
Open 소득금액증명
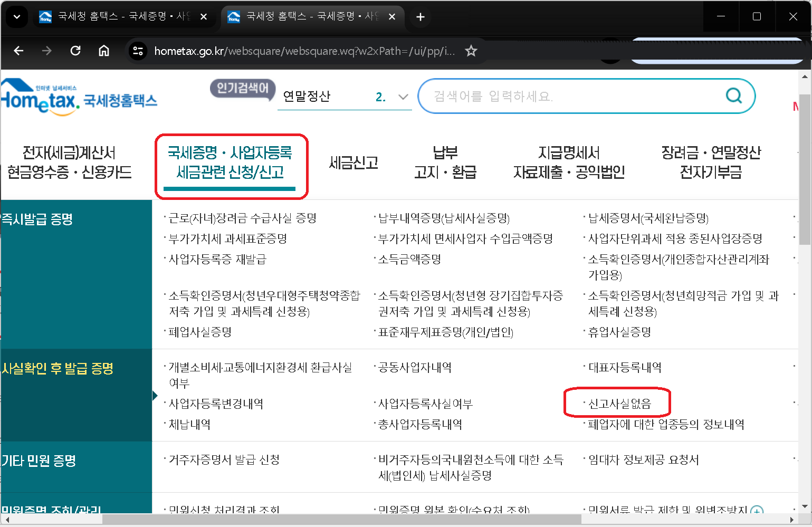tap(409, 260)
